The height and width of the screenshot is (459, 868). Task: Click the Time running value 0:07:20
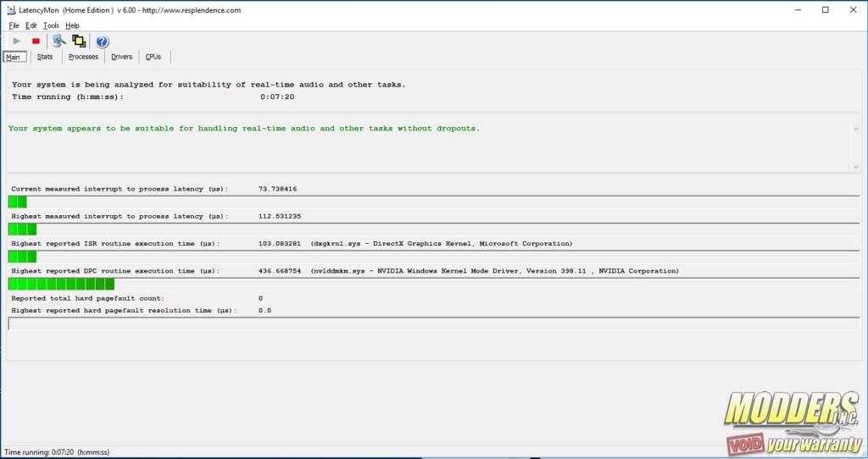coord(277,97)
